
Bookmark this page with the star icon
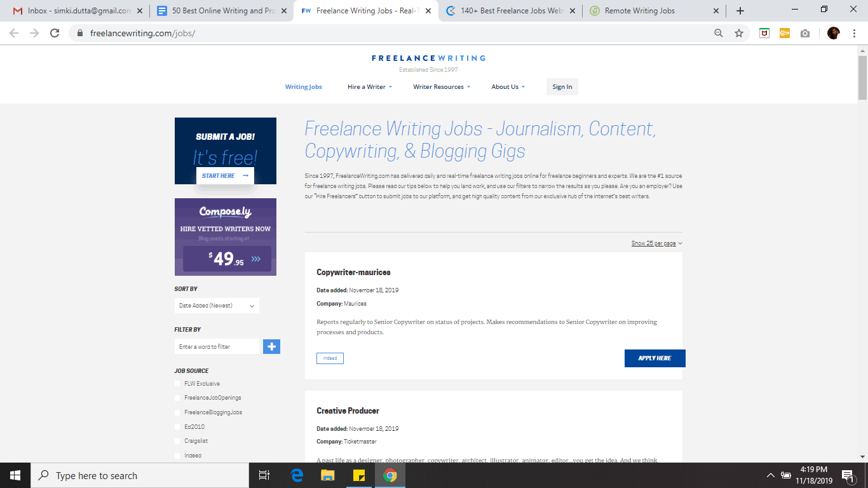pos(739,33)
